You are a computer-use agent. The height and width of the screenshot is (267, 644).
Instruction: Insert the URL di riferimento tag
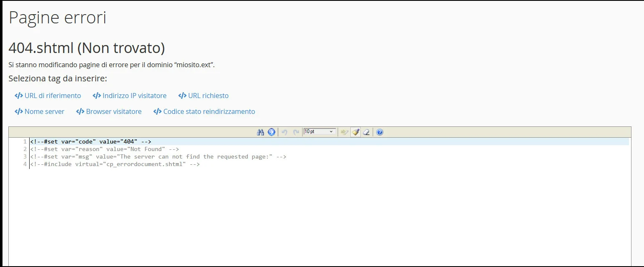47,96
